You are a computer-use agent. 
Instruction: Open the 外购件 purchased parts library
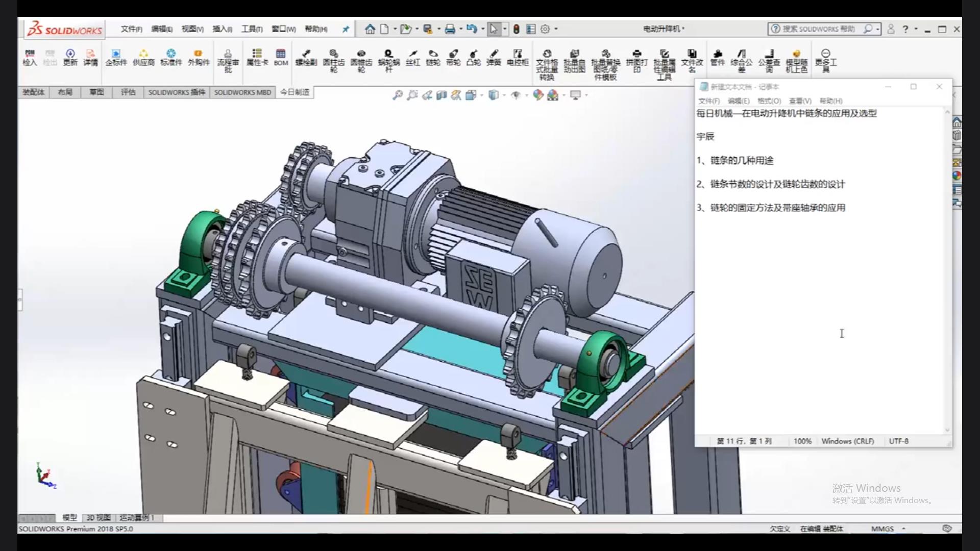199,58
